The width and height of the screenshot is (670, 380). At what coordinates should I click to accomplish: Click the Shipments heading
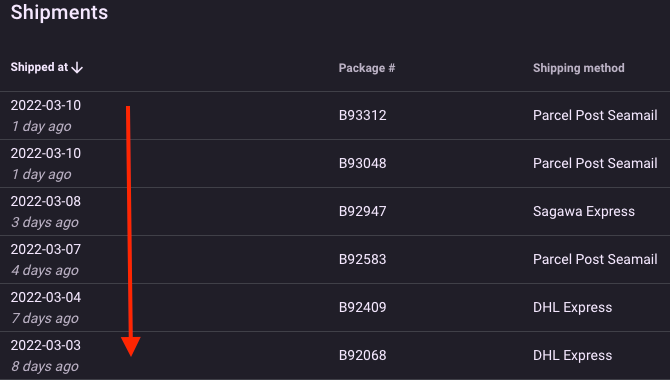click(59, 12)
